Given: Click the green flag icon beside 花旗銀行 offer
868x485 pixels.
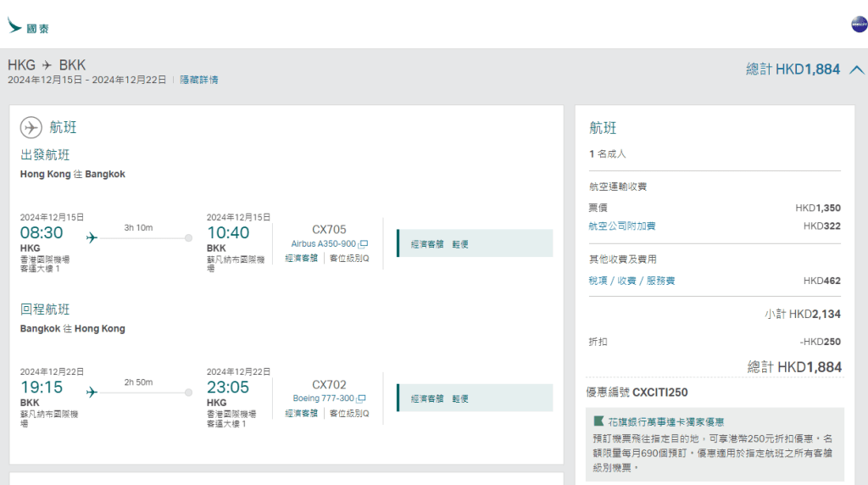Looking at the screenshot, I should [x=599, y=421].
